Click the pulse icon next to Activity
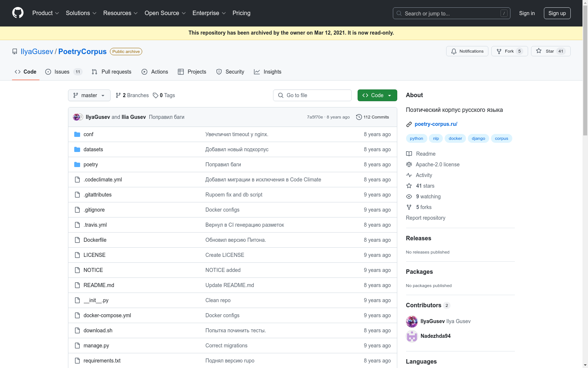Screen dimensions: 588x368 pos(409,175)
